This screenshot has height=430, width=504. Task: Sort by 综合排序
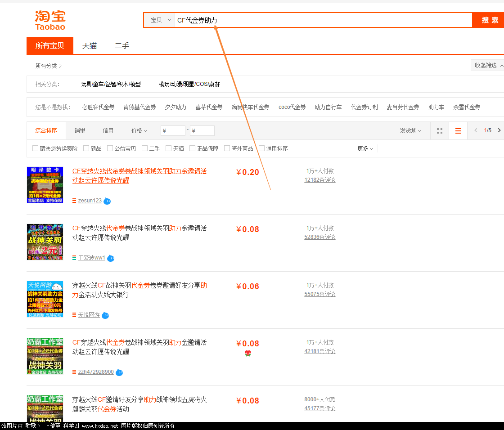[x=46, y=130]
